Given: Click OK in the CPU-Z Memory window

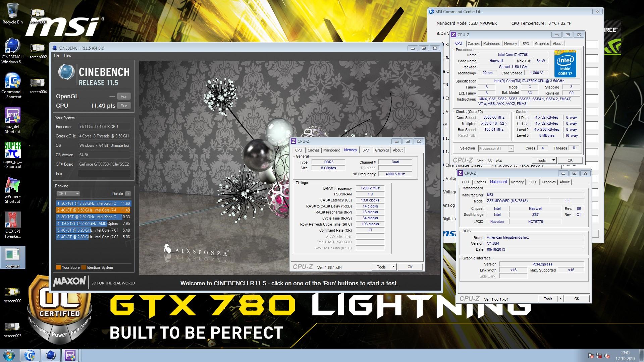Looking at the screenshot, I should coord(410,267).
